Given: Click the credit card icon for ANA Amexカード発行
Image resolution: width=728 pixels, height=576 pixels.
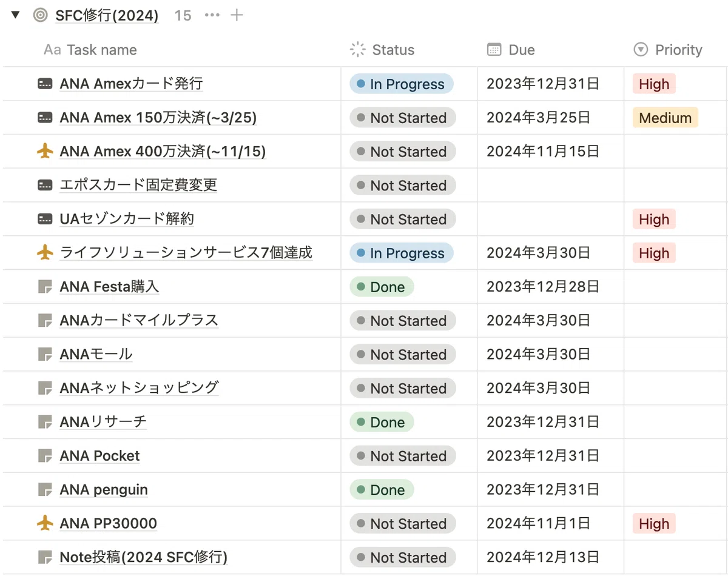Looking at the screenshot, I should click(45, 84).
